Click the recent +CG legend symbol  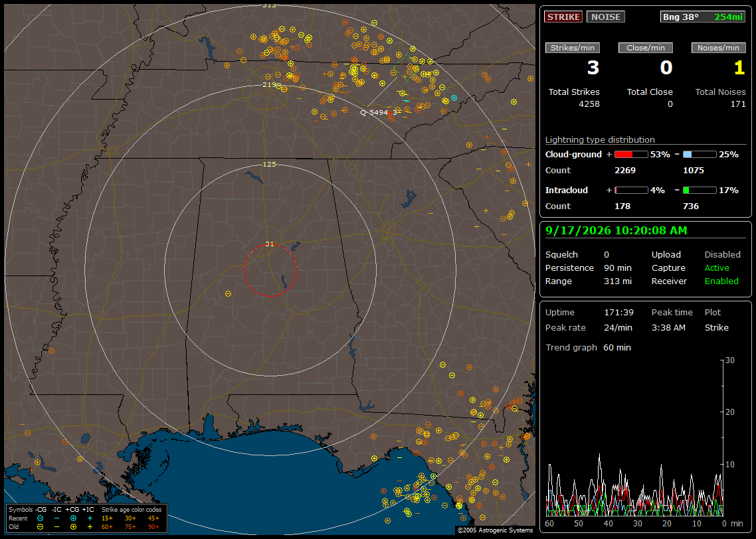pyautogui.click(x=73, y=518)
